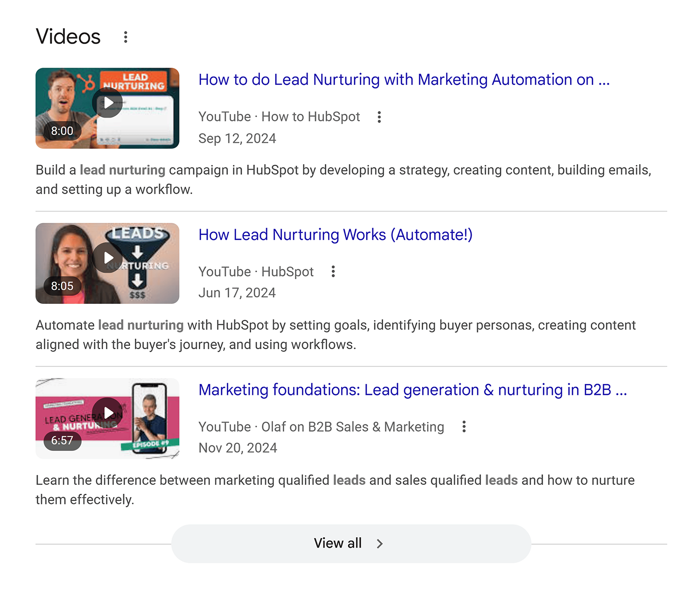Open the Videos section three-dot menu

point(126,37)
